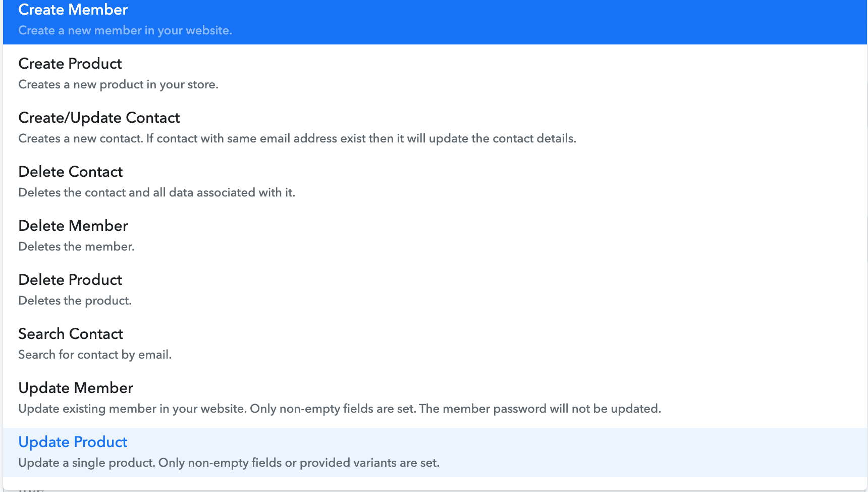Click 'Search for contact by email.' text
Screen dimensions: 868x492
[95, 355]
